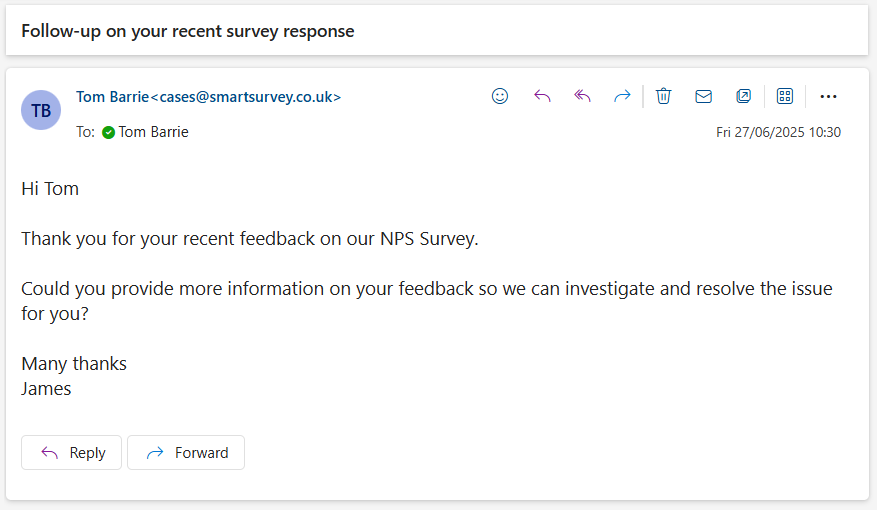Open the more actions ellipsis menu

click(828, 97)
